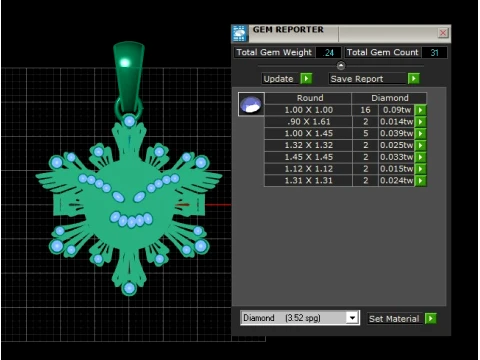Select the 1.45 X 1.45 size cell
This screenshot has height=360, width=480.
pos(308,157)
